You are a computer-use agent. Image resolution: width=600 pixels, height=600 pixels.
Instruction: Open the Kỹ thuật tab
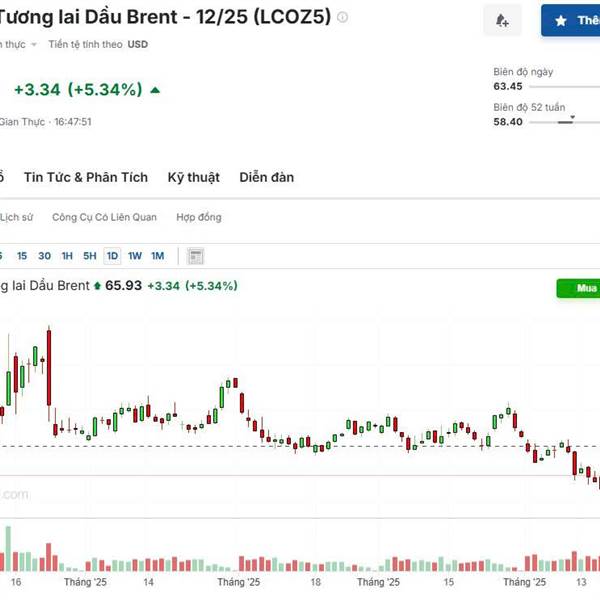click(x=193, y=177)
